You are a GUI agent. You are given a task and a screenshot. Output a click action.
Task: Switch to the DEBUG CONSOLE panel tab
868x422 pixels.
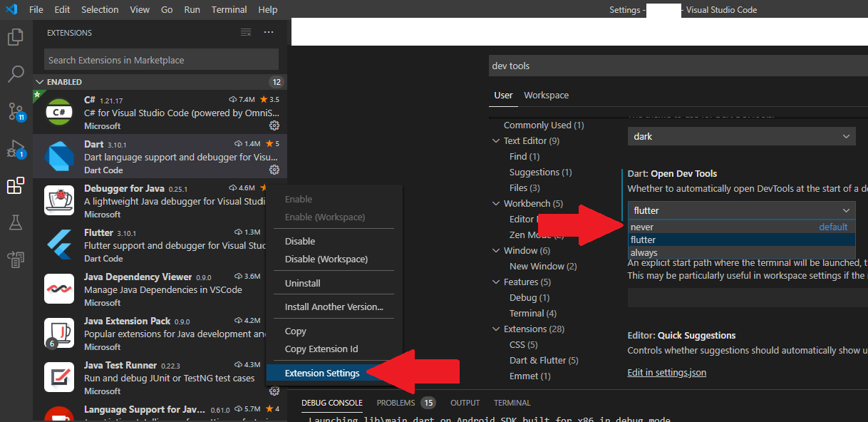pos(332,403)
